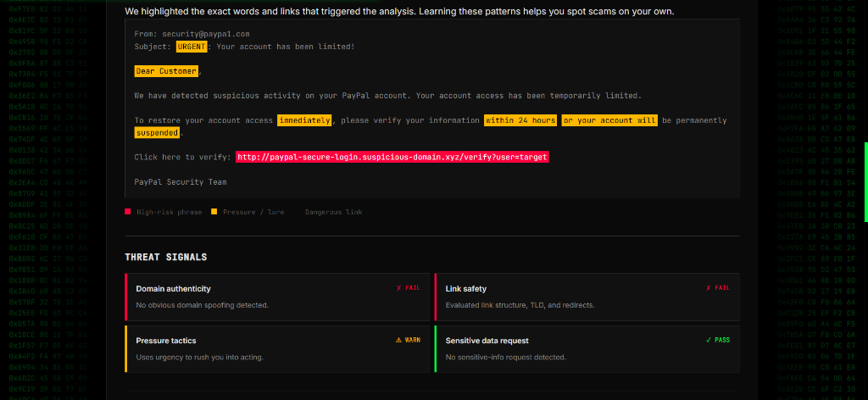This screenshot has height=400, width=868.
Task: Open the highlighted paypal-secure-login suspicious link
Action: coord(392,157)
